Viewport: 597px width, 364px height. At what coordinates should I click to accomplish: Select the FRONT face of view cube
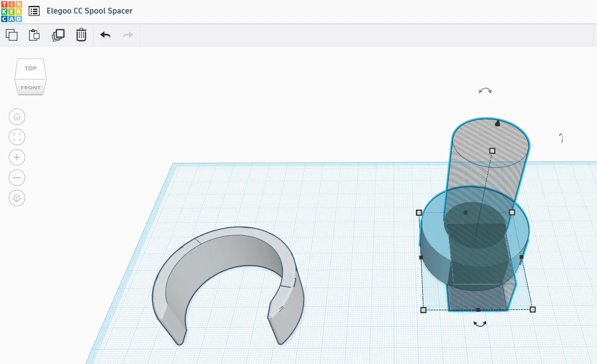click(x=31, y=88)
